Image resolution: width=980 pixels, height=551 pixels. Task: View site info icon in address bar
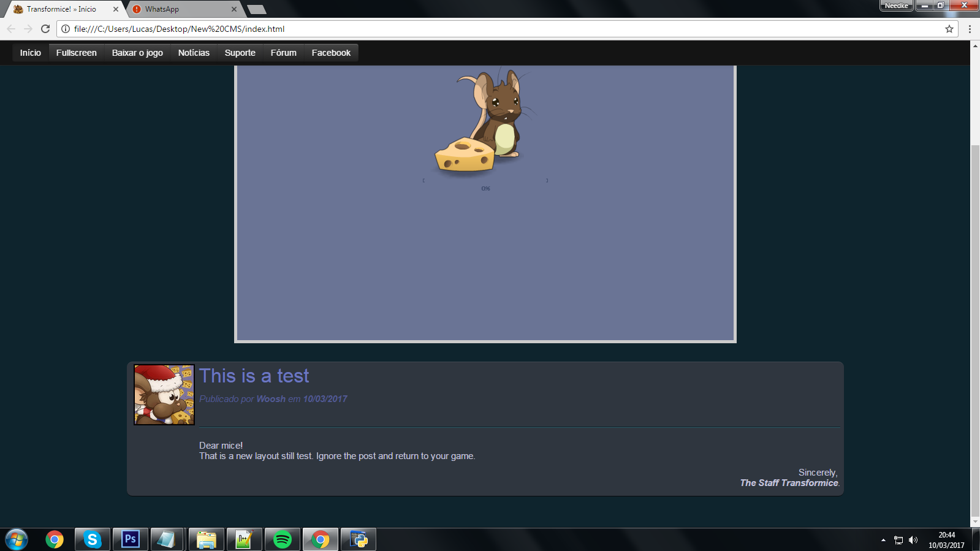[x=66, y=29]
